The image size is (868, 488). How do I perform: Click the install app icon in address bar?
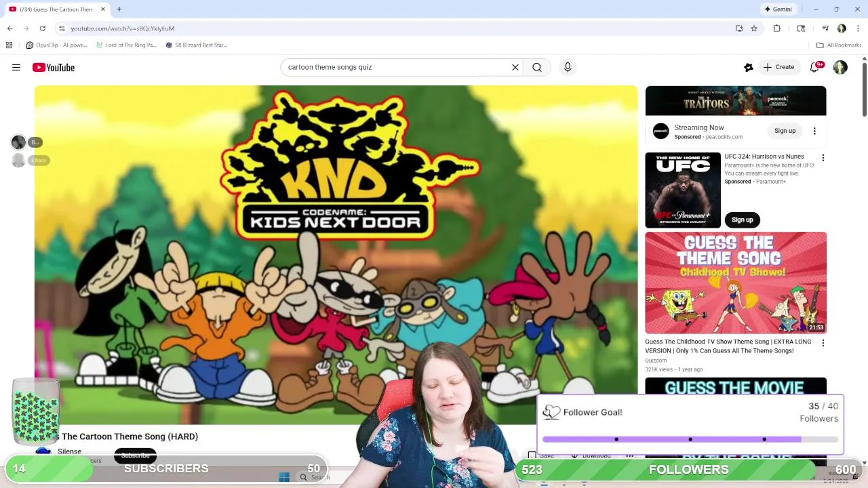pos(739,28)
